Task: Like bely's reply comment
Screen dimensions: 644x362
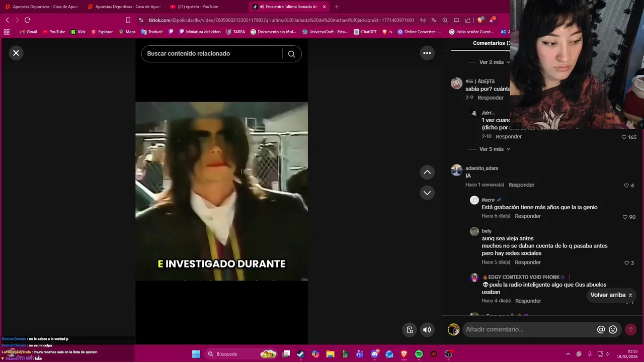Action: [x=626, y=263]
